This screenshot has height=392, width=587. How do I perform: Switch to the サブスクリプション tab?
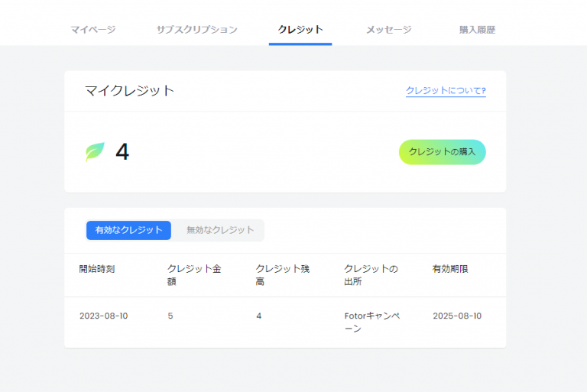coord(196,30)
